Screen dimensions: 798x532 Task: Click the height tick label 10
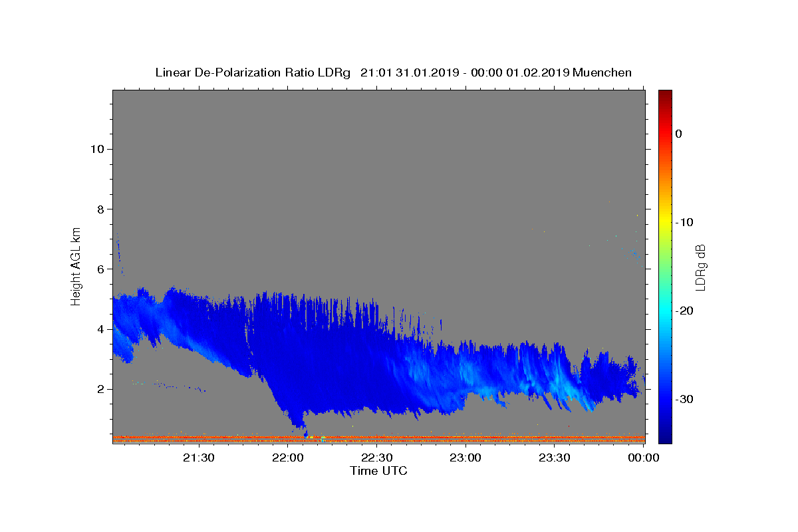(97, 149)
